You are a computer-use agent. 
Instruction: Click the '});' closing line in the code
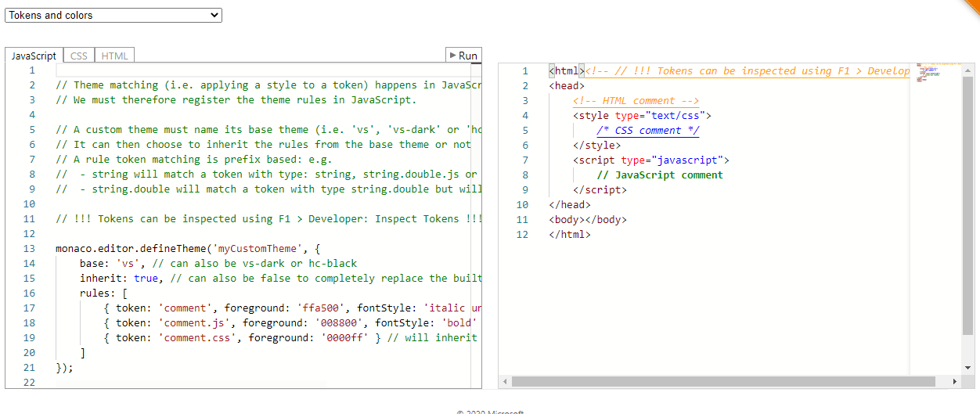click(64, 368)
